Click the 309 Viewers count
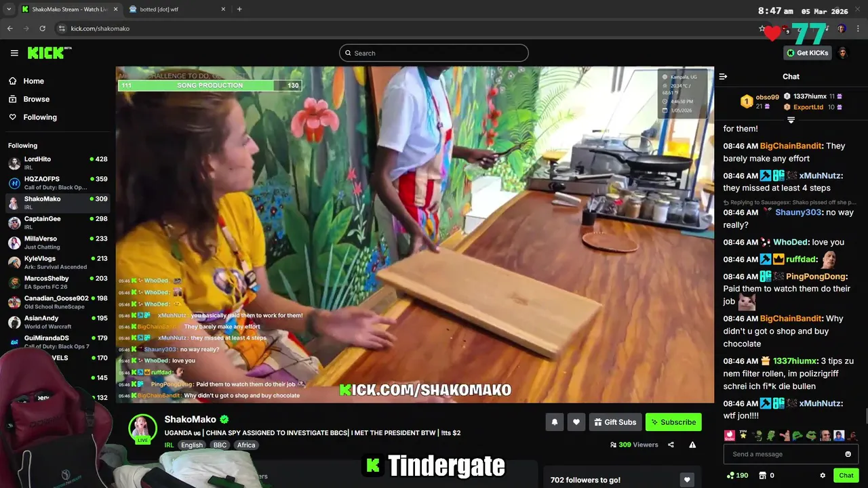 tap(634, 445)
